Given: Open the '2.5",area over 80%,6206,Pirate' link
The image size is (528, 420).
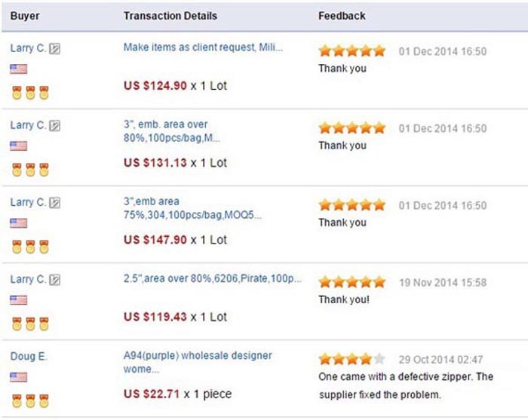Looking at the screenshot, I should click(212, 278).
